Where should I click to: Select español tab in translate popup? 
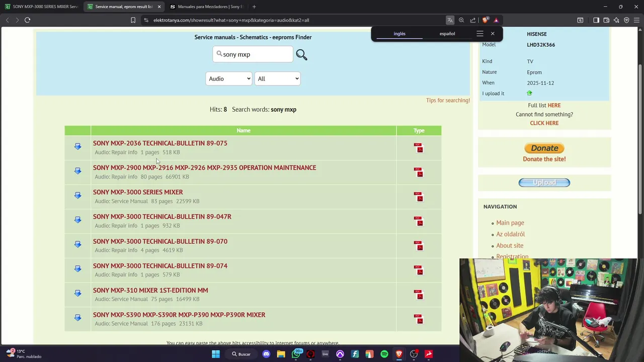(x=447, y=34)
